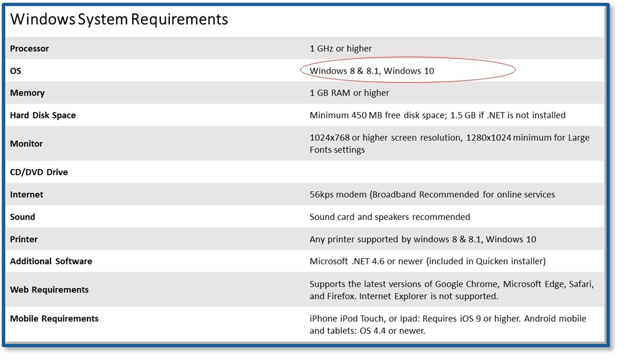Click the OS row label
The image size is (626, 364).
(x=16, y=71)
